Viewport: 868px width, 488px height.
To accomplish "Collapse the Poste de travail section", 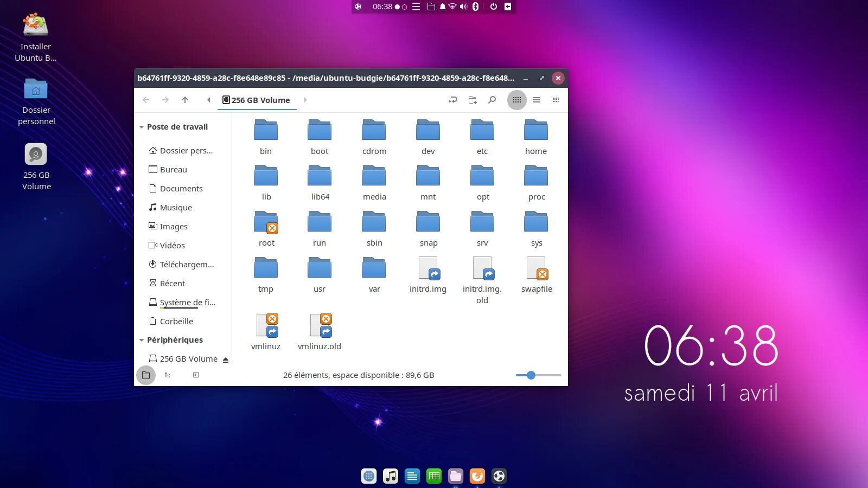I will coord(142,127).
